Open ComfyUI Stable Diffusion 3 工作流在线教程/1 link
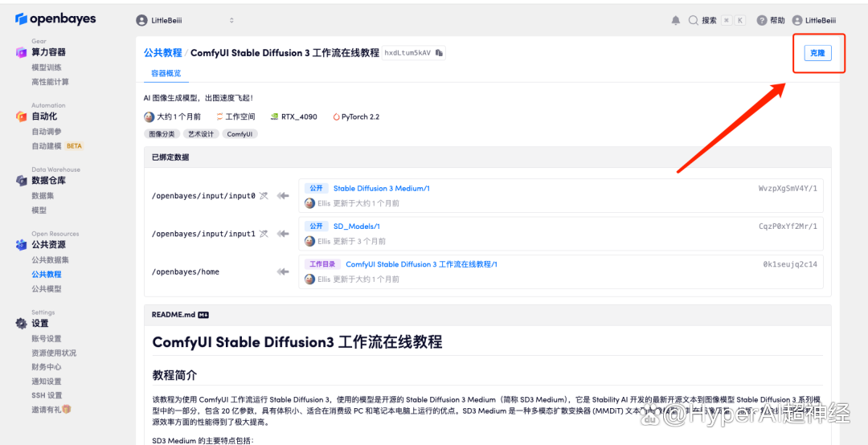This screenshot has width=868, height=445. click(422, 264)
